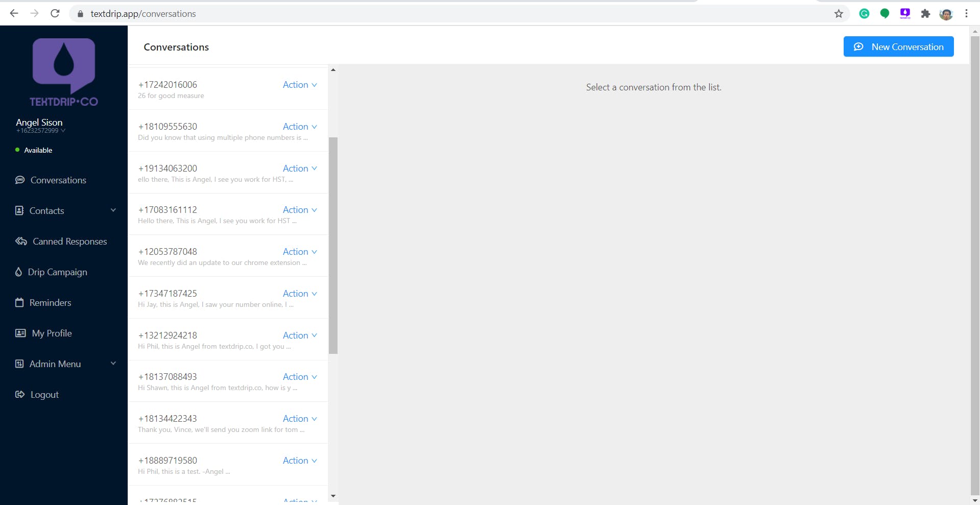The height and width of the screenshot is (505, 980).
Task: Click the Logout exit icon
Action: click(x=20, y=394)
